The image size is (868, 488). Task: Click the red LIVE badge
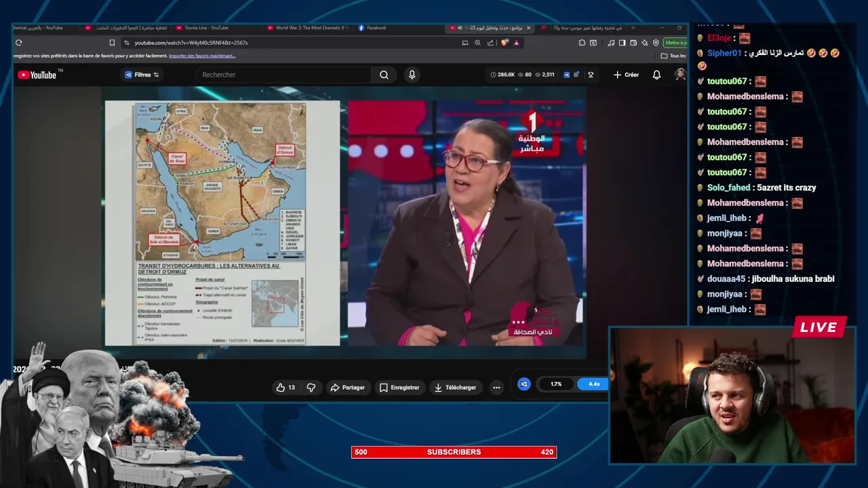click(x=819, y=327)
